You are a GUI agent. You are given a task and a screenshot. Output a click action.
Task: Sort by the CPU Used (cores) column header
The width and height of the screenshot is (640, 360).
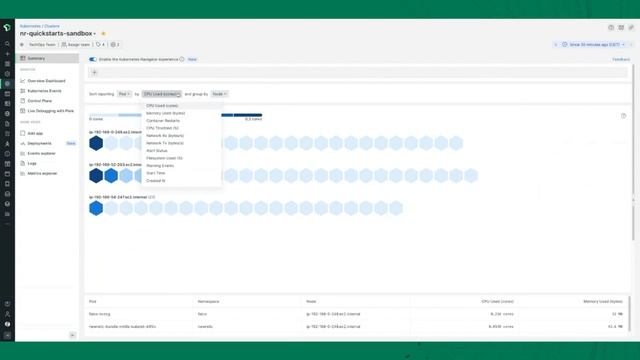pyautogui.click(x=497, y=302)
